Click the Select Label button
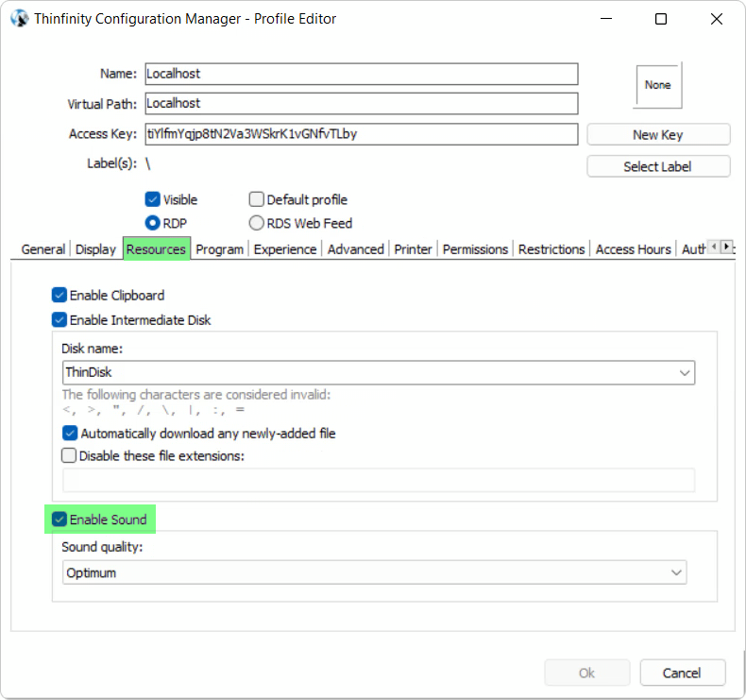Viewport: 746px width, 700px height. tap(658, 166)
